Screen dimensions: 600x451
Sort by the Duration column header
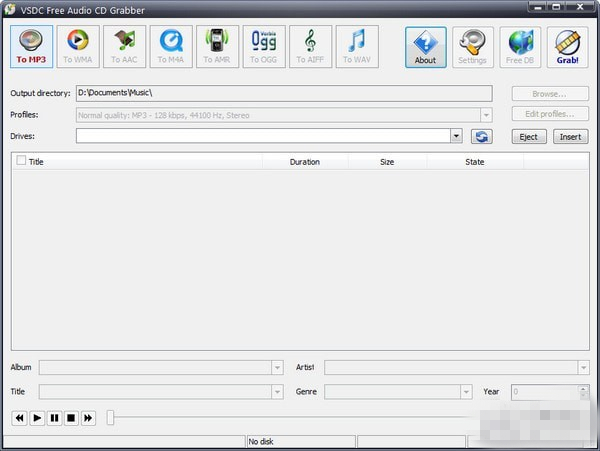pyautogui.click(x=304, y=161)
